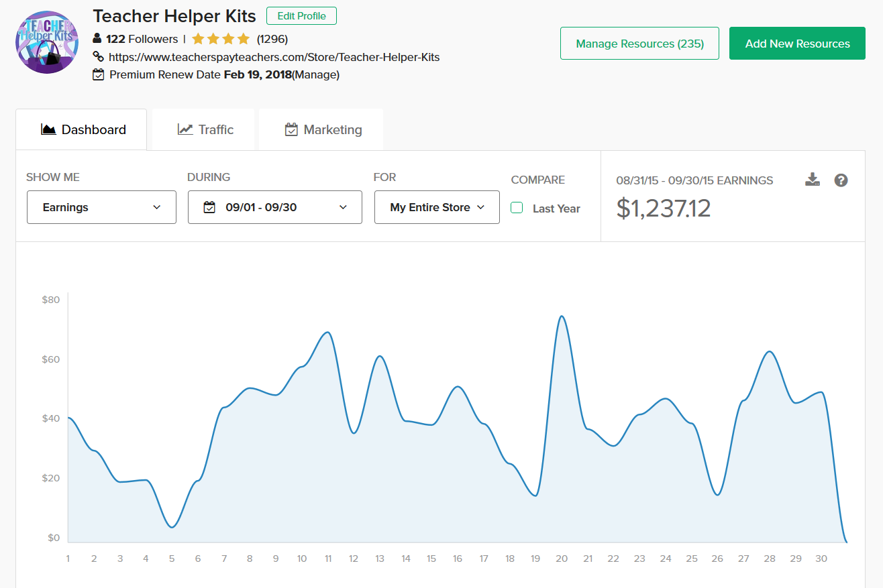Click the calendar icon in date range

[x=209, y=207]
